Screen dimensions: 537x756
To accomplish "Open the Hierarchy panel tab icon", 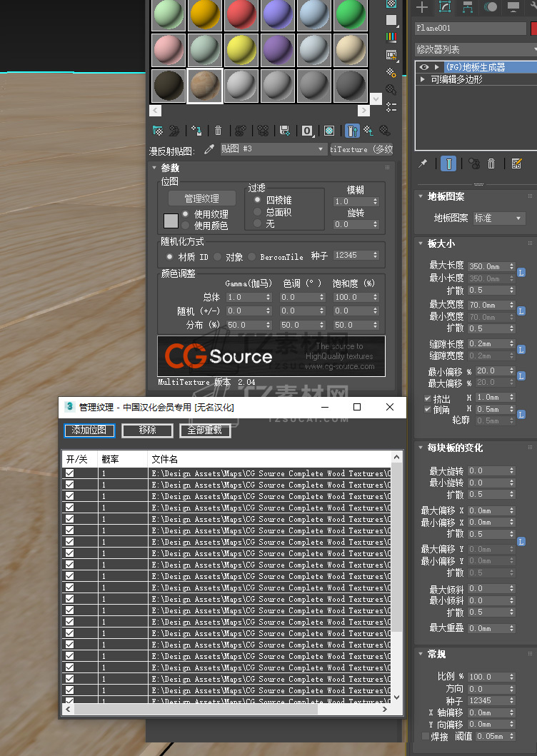I will pyautogui.click(x=468, y=7).
